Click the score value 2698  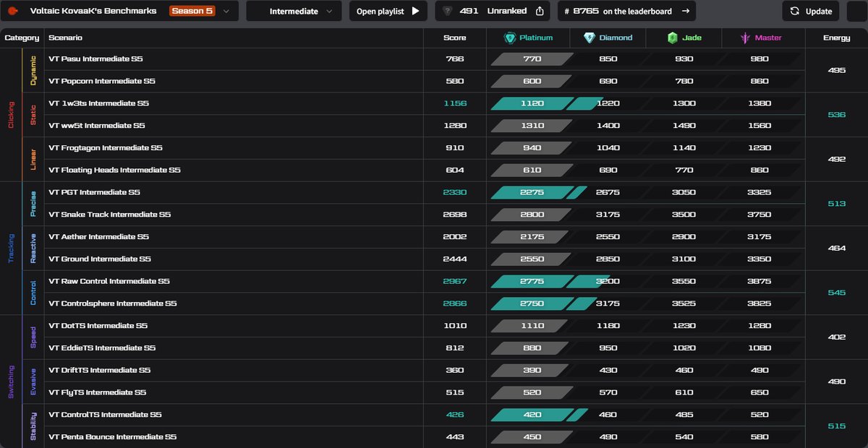(x=455, y=215)
